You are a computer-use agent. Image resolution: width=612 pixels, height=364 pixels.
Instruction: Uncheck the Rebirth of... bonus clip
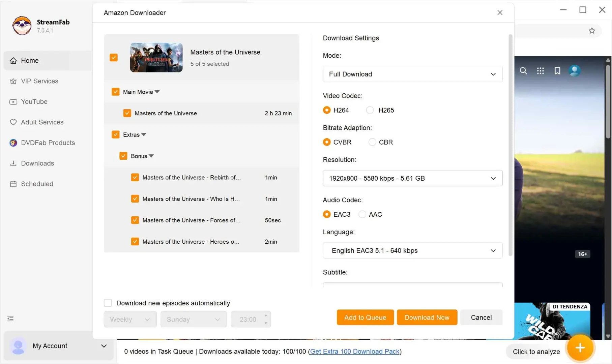[x=135, y=177]
